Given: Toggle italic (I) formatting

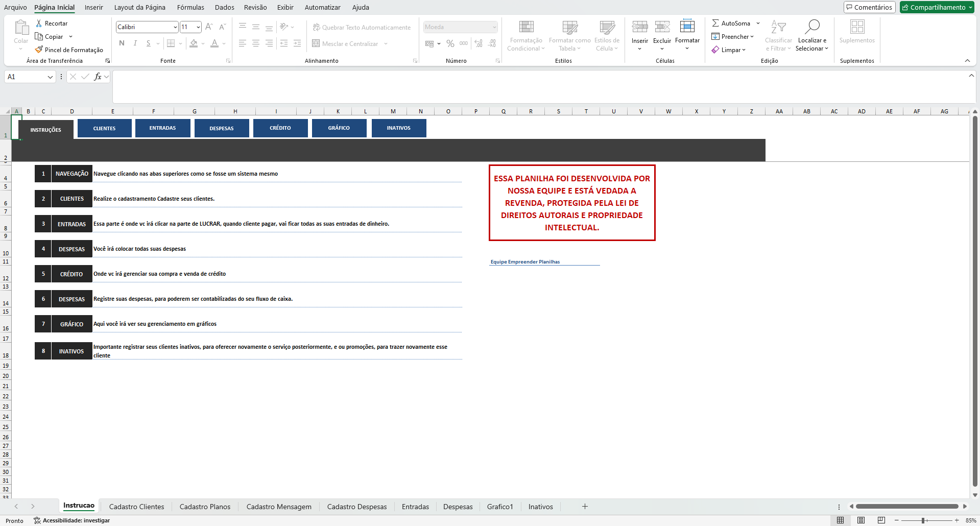Looking at the screenshot, I should pyautogui.click(x=135, y=43).
